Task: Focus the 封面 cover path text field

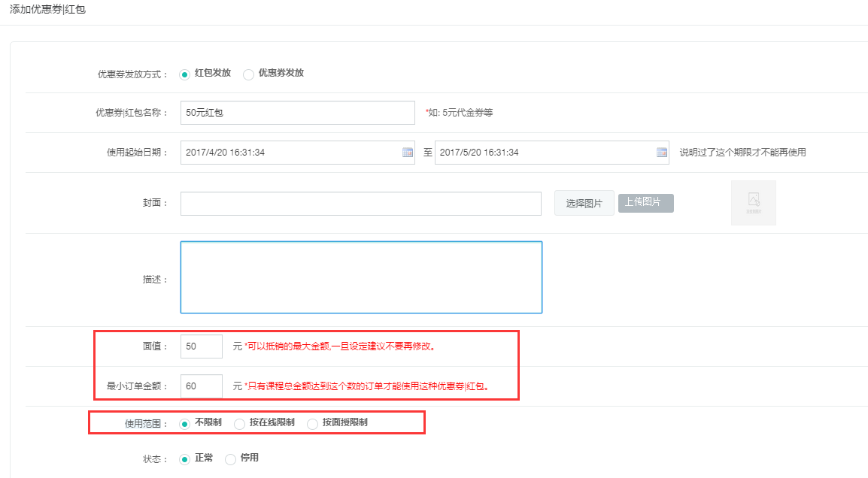Action: tap(360, 204)
